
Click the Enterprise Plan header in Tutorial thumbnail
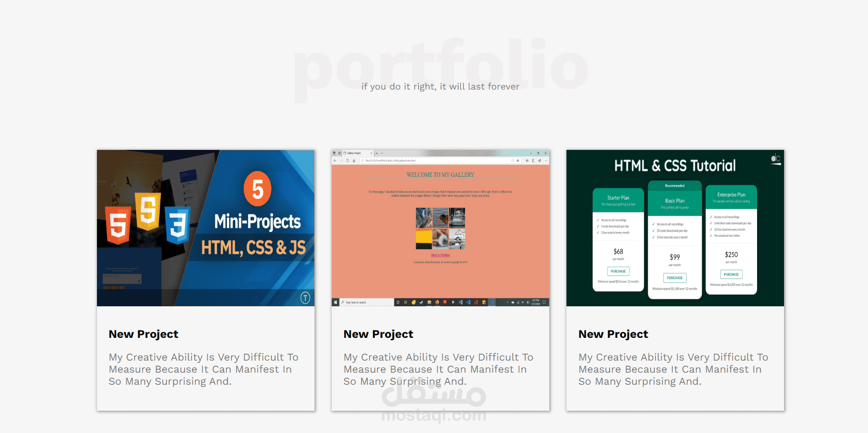tap(731, 197)
